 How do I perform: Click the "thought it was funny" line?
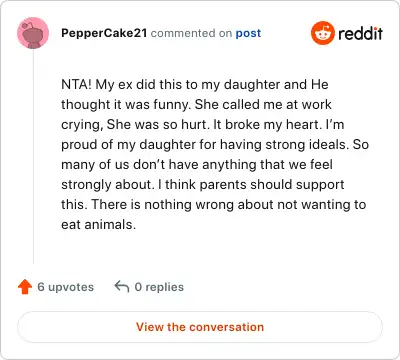[126, 104]
